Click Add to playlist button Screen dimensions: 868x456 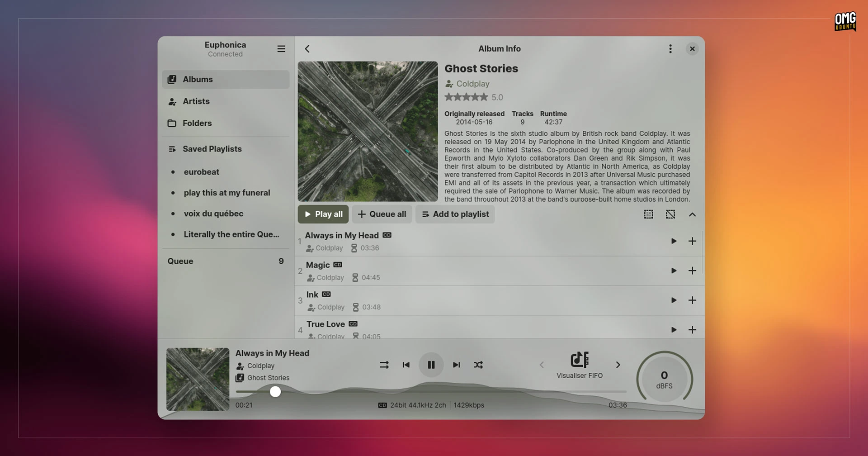pos(455,214)
